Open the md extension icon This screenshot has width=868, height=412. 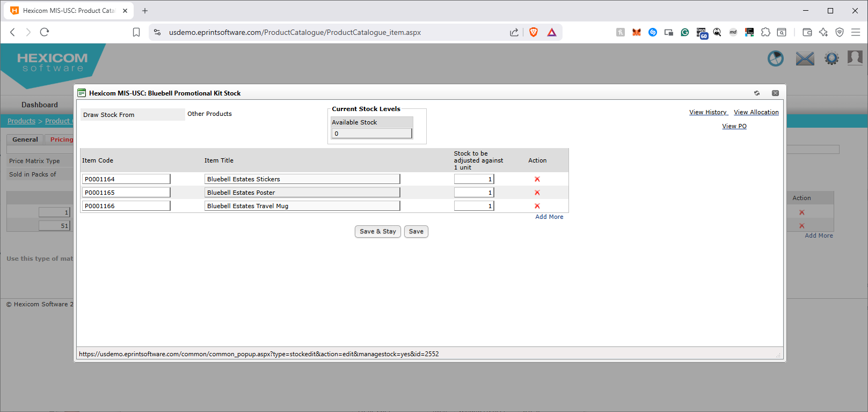(733, 32)
